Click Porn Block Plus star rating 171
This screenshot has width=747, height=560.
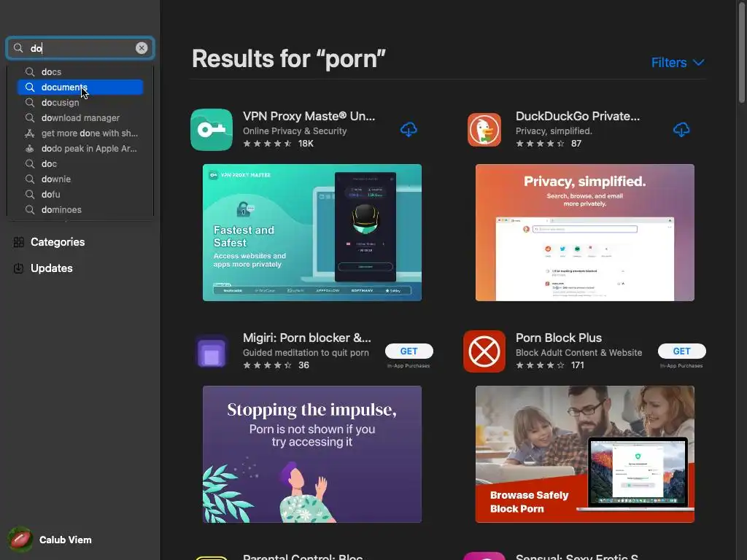tap(550, 365)
